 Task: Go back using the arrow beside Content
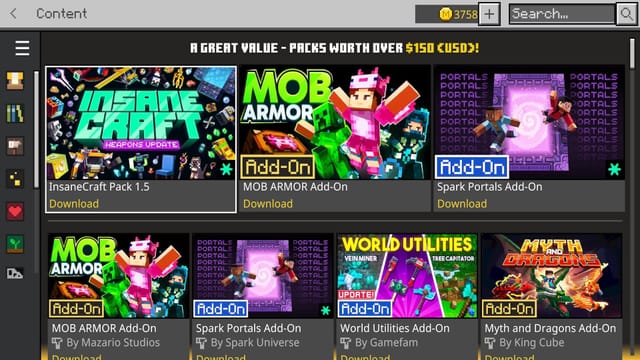[13, 13]
